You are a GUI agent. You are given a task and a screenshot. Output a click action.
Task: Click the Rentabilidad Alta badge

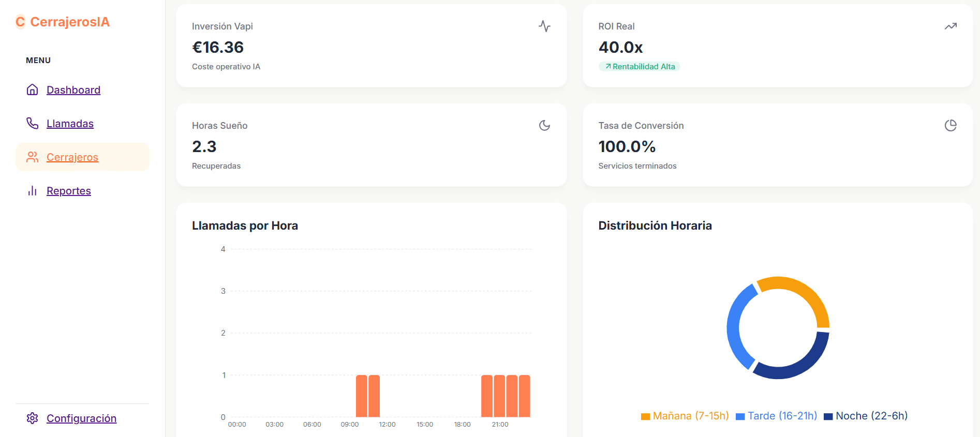[640, 67]
